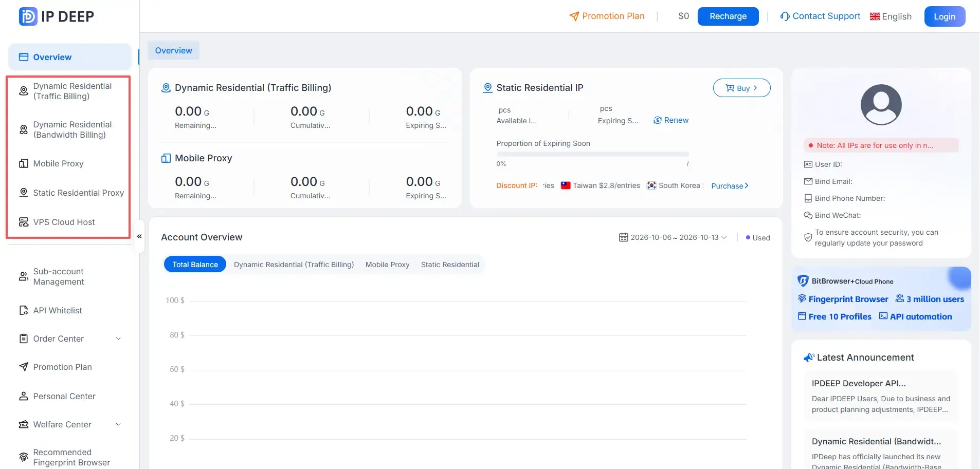Collapse the sidebar with double-arrow handle
The image size is (980, 469).
tap(139, 236)
